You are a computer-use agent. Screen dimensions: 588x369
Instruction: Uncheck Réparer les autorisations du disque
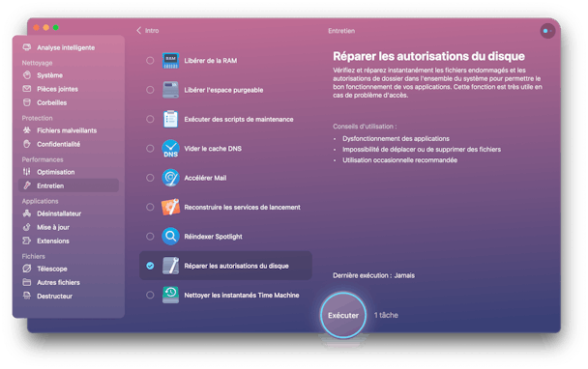point(150,266)
